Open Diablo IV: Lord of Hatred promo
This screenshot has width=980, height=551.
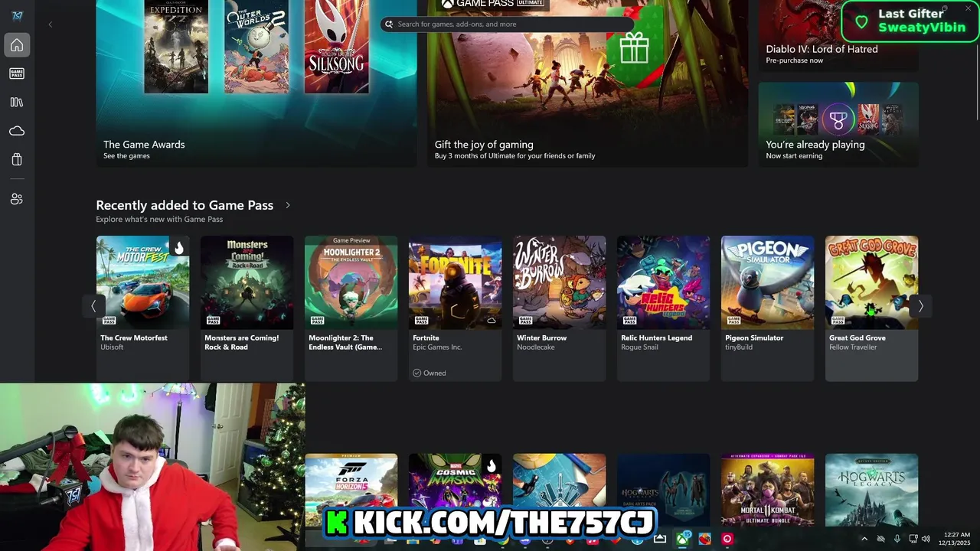click(838, 35)
